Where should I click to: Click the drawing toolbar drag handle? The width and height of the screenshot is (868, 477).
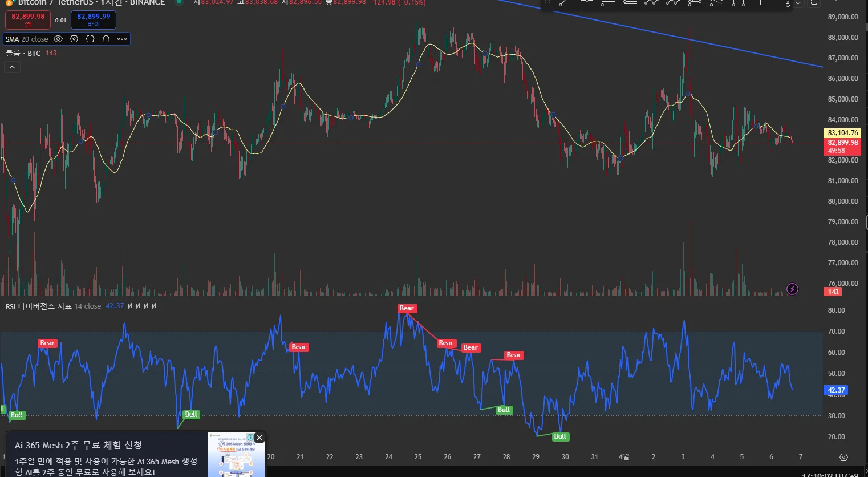(x=547, y=2)
